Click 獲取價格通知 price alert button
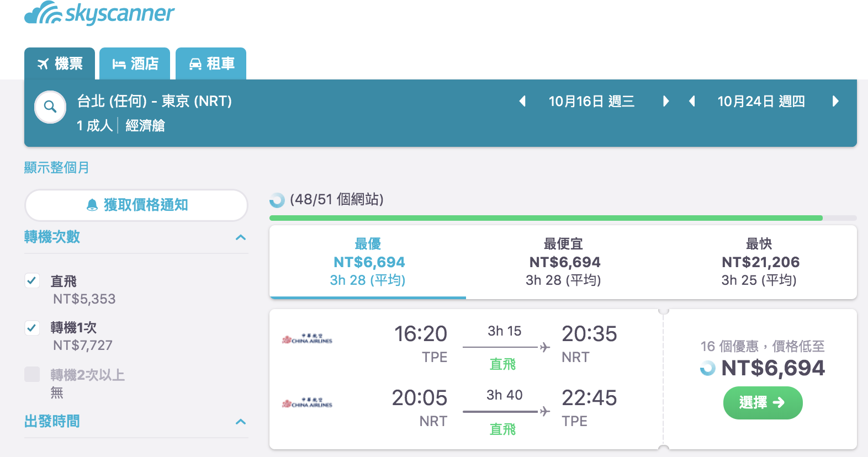 pos(136,205)
